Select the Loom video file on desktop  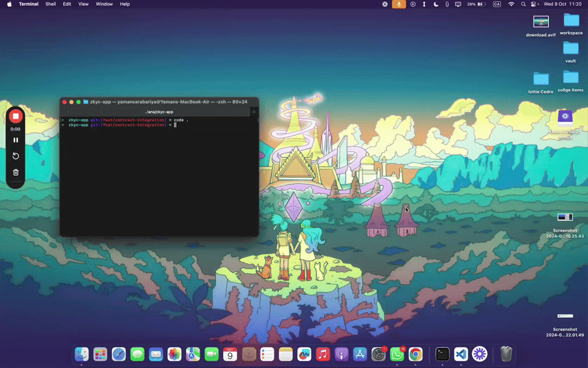tap(565, 124)
